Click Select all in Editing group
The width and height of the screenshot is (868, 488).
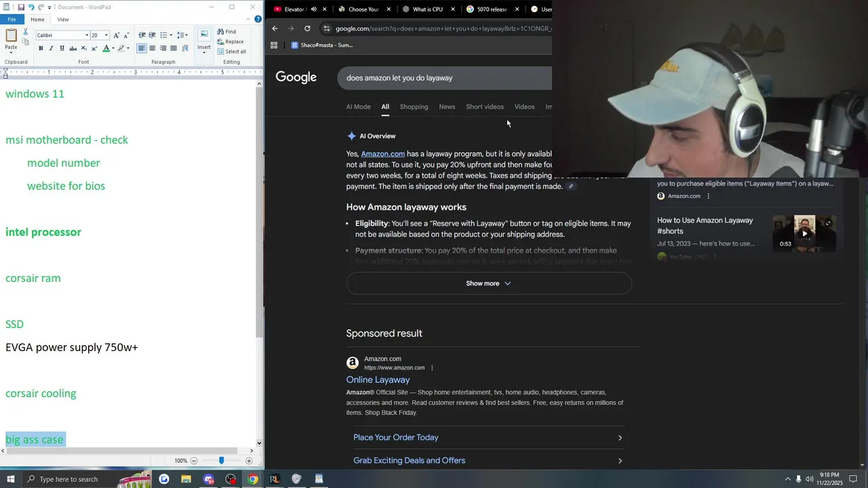click(231, 52)
